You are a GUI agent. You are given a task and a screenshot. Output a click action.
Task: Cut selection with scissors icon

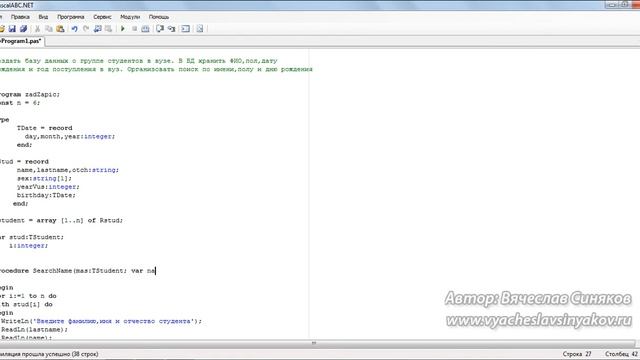pyautogui.click(x=37, y=29)
